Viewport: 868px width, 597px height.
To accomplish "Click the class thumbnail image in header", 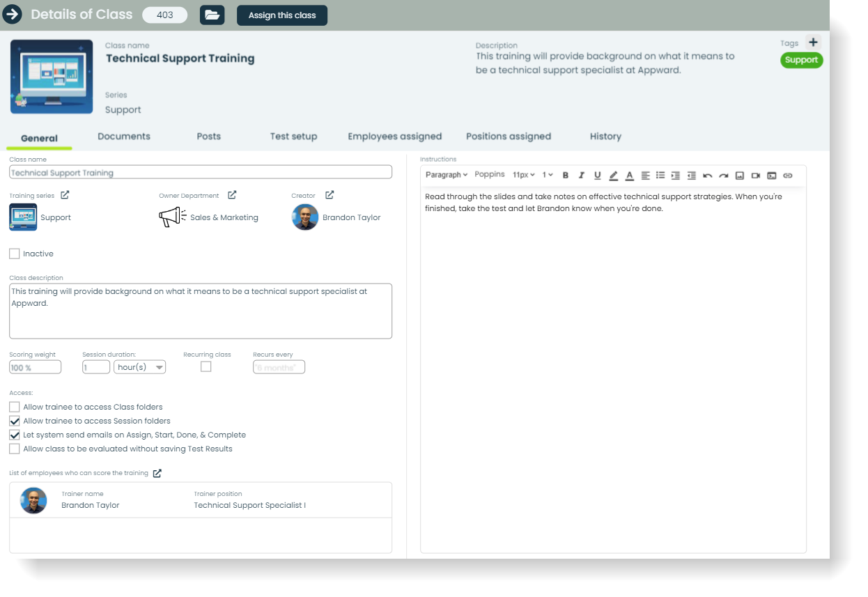I will 52,77.
